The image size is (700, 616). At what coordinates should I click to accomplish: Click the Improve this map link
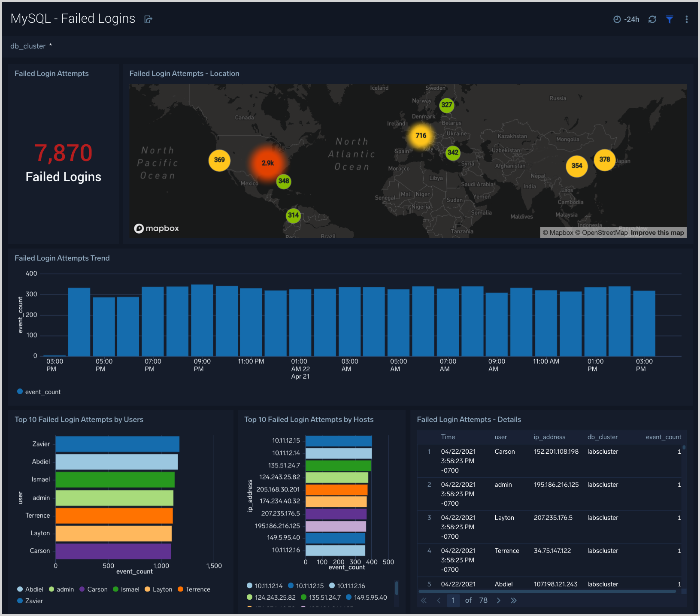click(x=658, y=232)
